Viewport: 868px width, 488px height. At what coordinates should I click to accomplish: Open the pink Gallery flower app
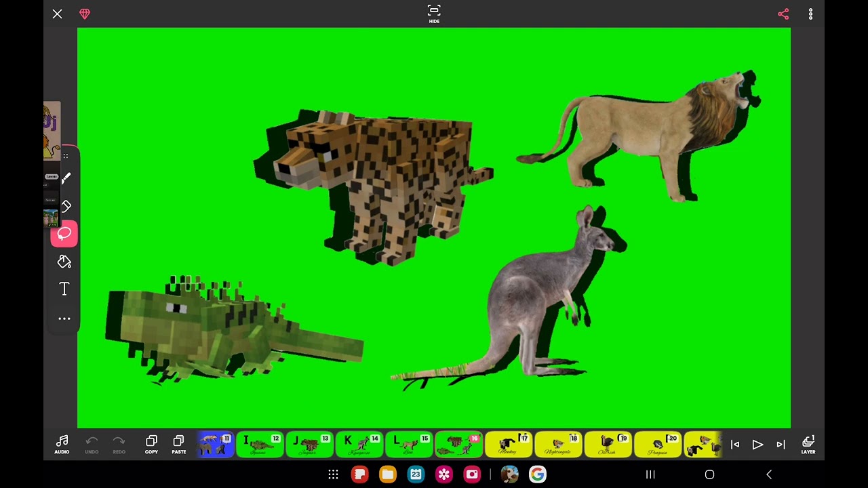444,474
